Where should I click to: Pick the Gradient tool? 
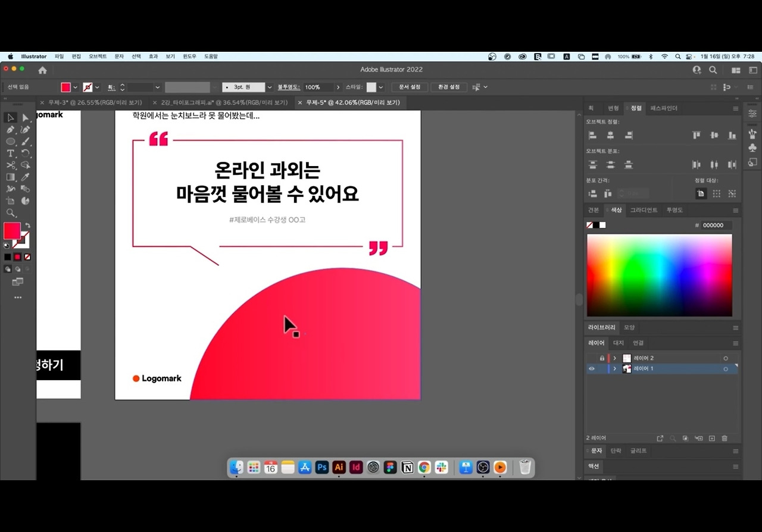pos(10,177)
